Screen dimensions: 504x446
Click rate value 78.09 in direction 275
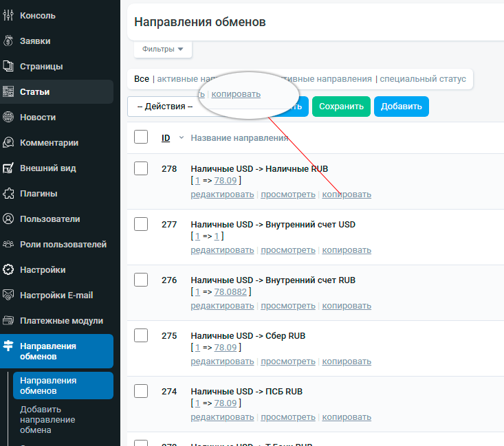(x=226, y=347)
